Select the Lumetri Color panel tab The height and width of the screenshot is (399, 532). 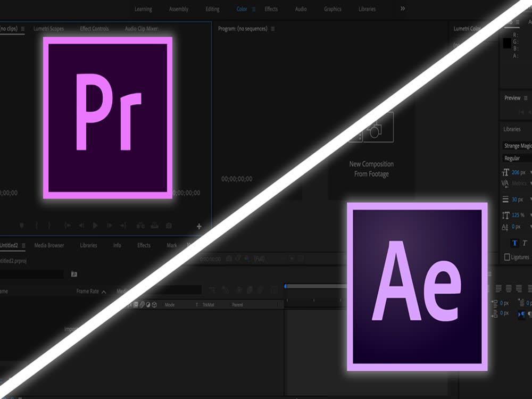tap(467, 29)
